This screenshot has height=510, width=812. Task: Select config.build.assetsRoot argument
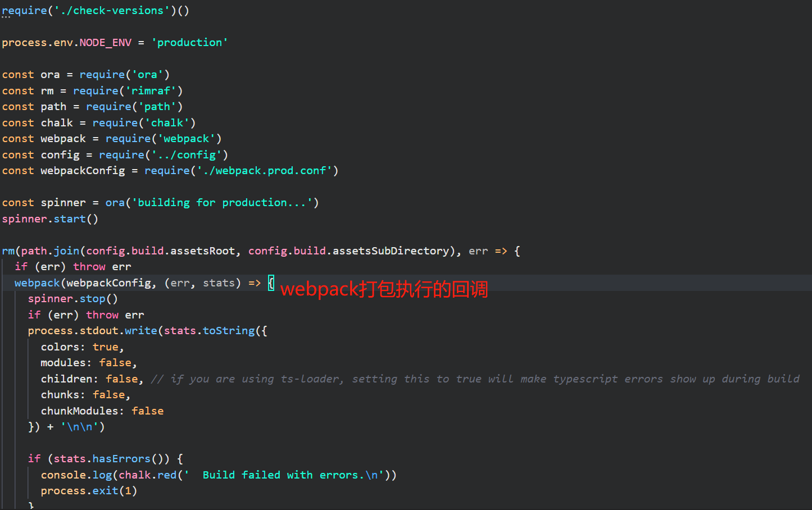160,251
